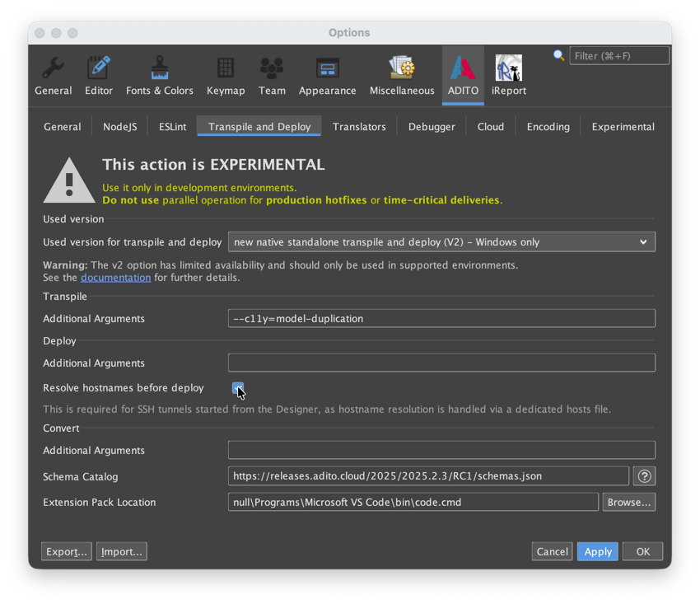Click the search magnifier icon
This screenshot has height=604, width=700.
(558, 55)
